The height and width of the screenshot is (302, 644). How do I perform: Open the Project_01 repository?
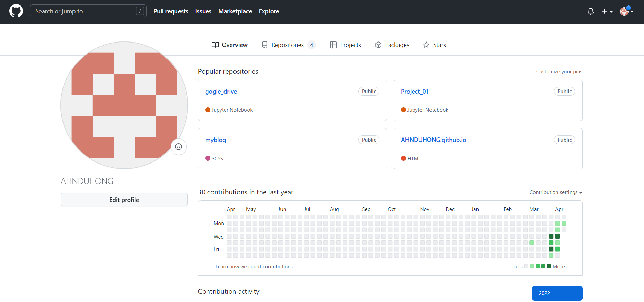[414, 92]
